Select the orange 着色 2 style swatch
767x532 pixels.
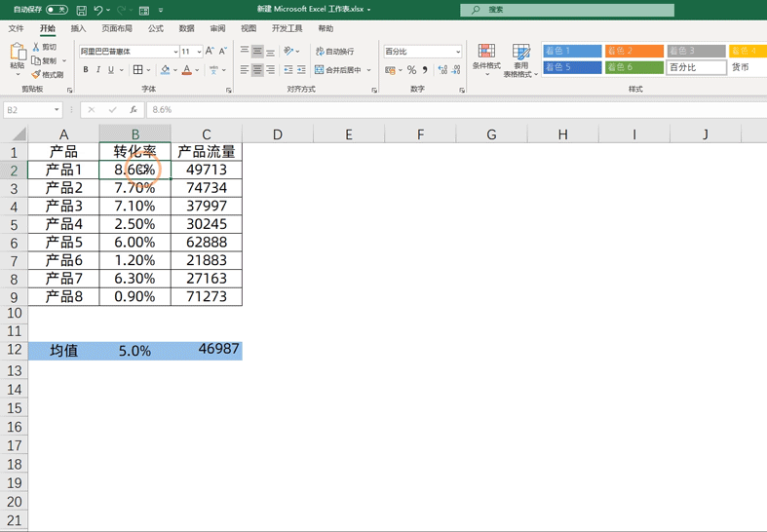click(633, 51)
